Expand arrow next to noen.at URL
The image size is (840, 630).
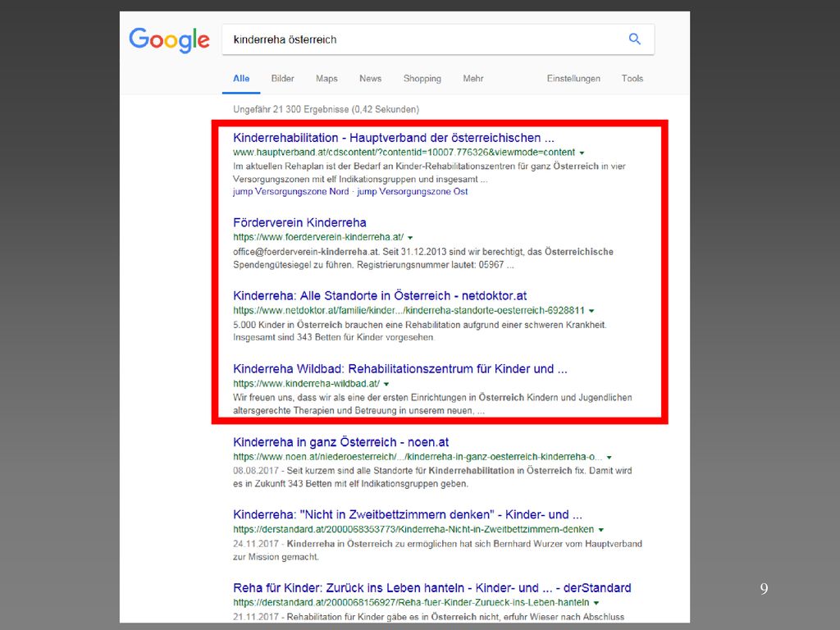point(609,458)
